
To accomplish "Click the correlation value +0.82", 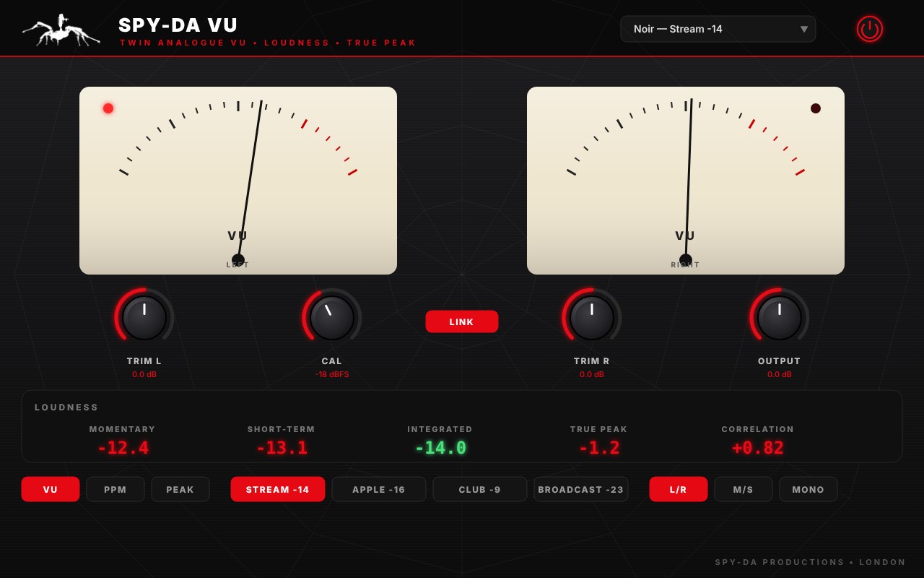I will pos(758,448).
